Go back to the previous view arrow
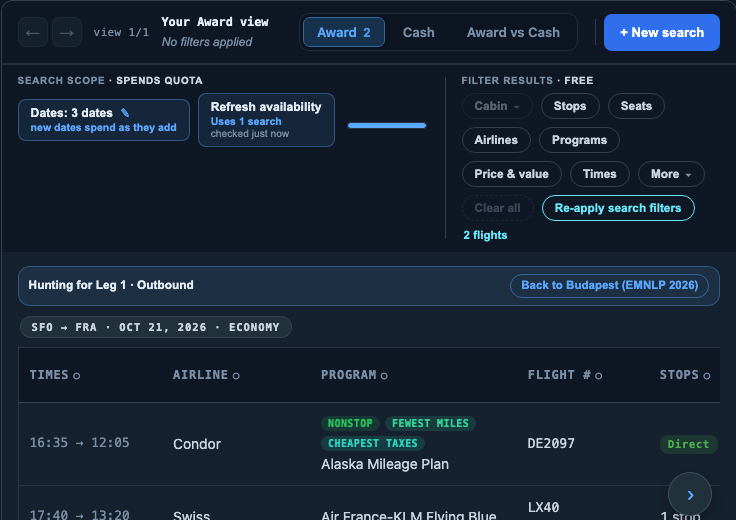Image resolution: width=736 pixels, height=520 pixels. (33, 32)
